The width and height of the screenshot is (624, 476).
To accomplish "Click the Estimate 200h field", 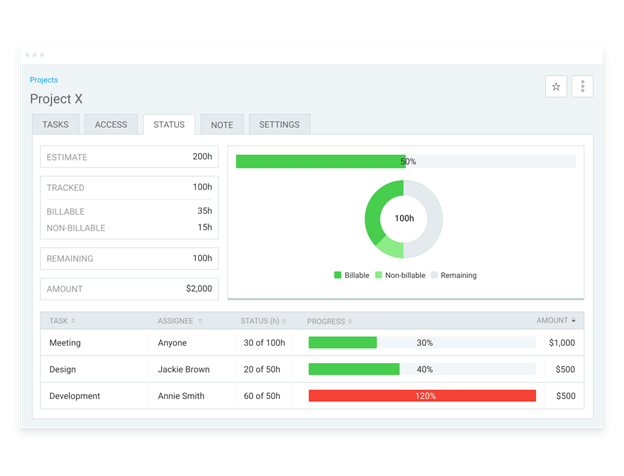I will point(129,157).
